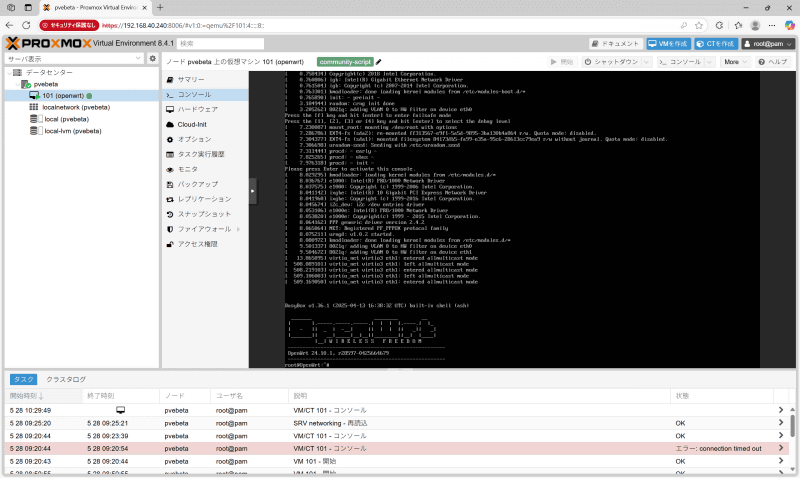The image size is (800, 478).
Task: Open Monitor (モニタ) section
Action: tap(187, 169)
